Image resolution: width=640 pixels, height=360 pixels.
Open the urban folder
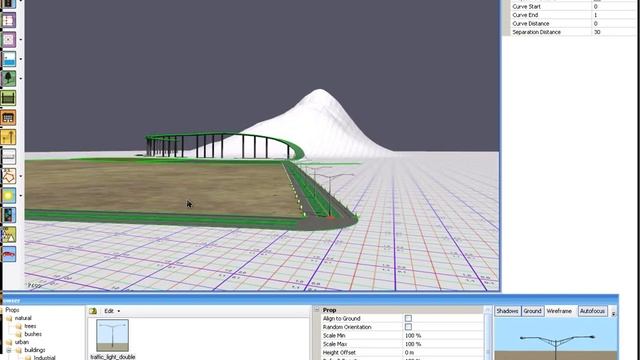(x=22, y=342)
